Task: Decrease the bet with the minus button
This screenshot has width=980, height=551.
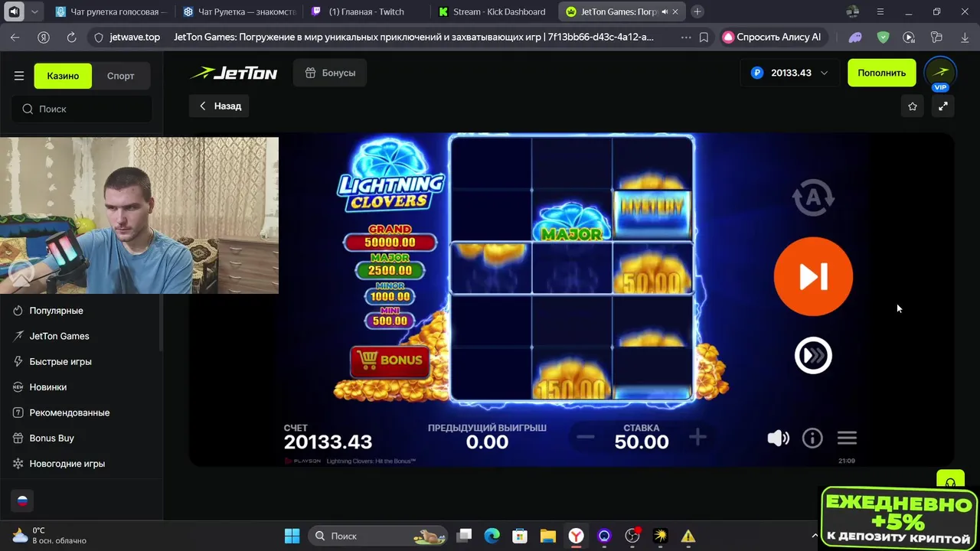Action: click(586, 438)
